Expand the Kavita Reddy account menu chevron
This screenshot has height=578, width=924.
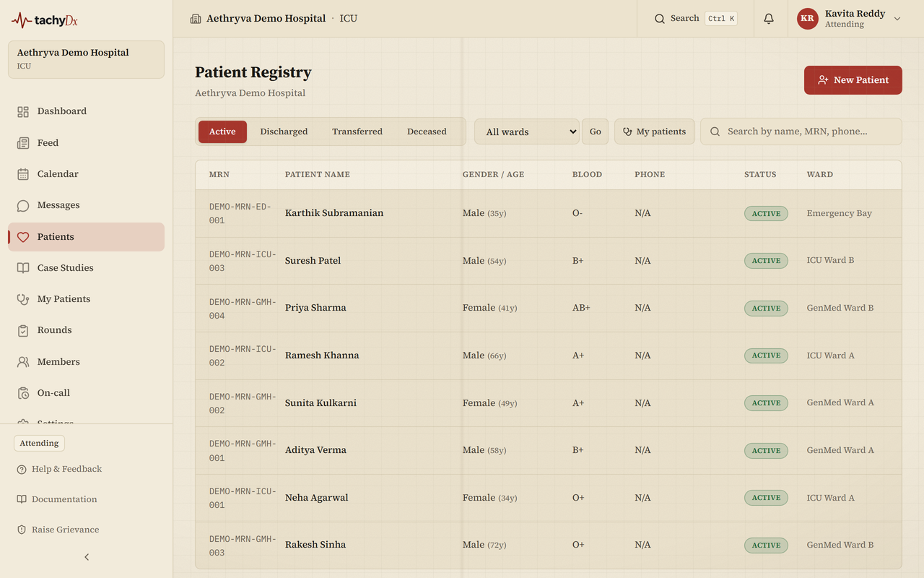(897, 19)
